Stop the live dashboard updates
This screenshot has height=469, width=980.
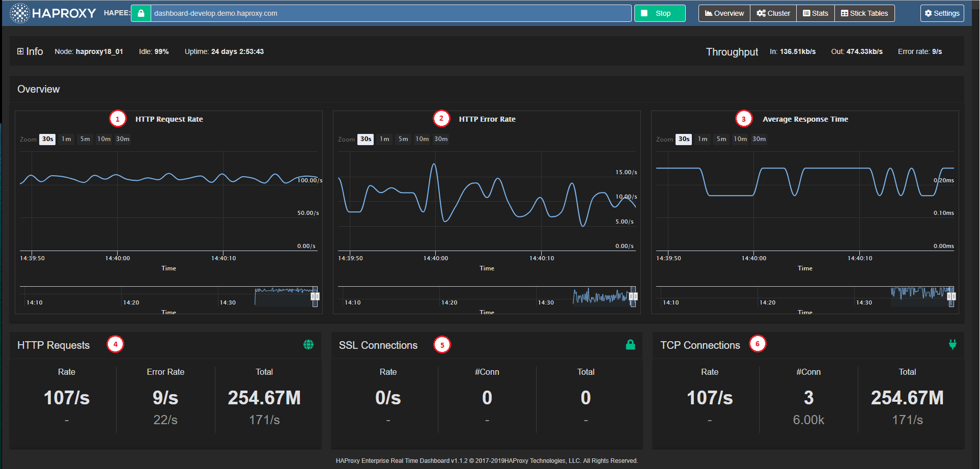tap(659, 13)
